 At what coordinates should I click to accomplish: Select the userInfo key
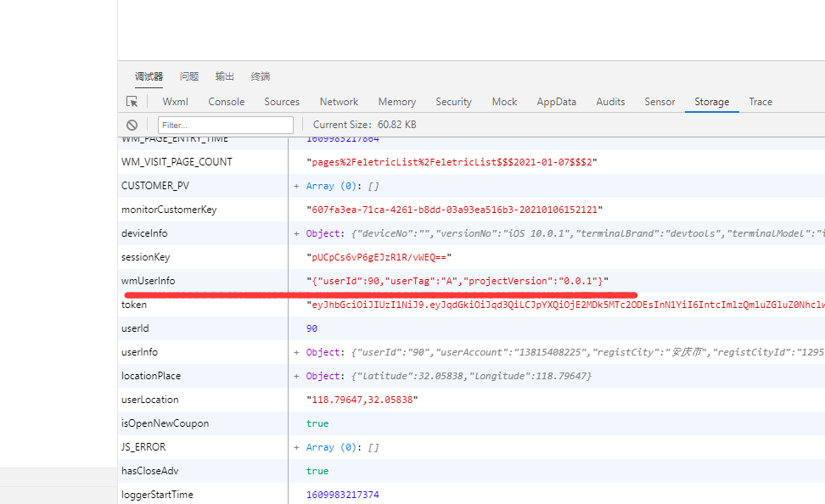coord(139,352)
